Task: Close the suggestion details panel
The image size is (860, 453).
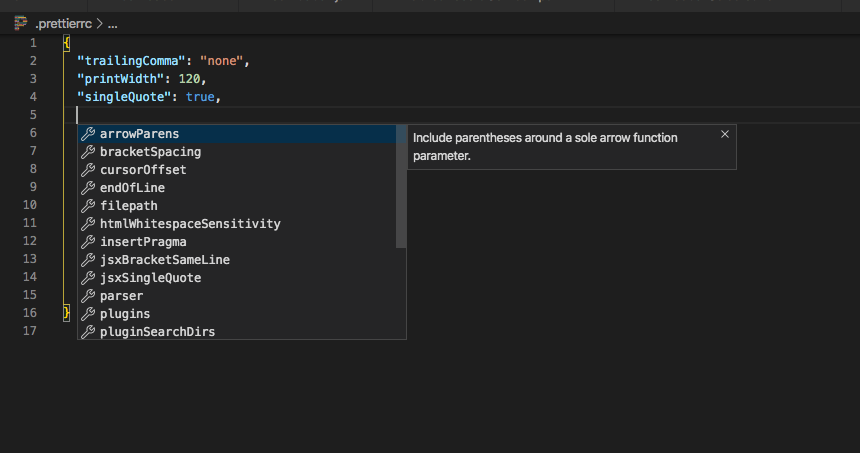Action: click(725, 134)
